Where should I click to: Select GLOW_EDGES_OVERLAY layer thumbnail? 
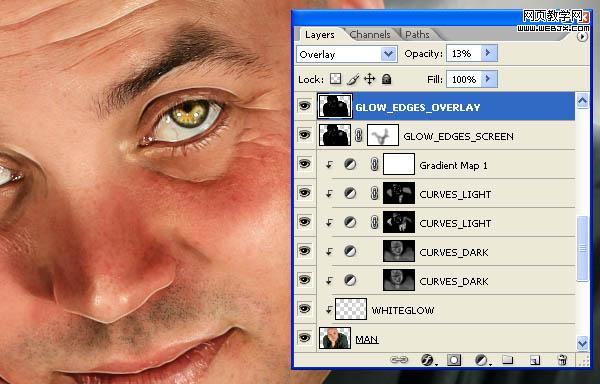coord(334,106)
